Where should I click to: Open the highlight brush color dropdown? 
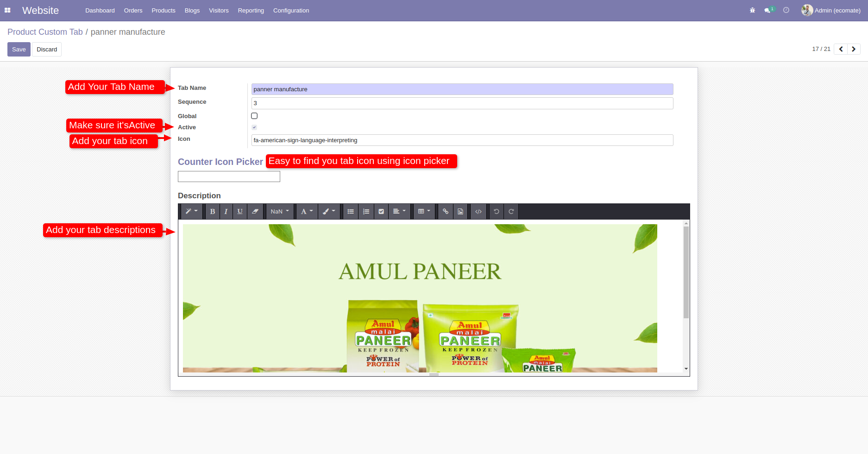point(329,212)
